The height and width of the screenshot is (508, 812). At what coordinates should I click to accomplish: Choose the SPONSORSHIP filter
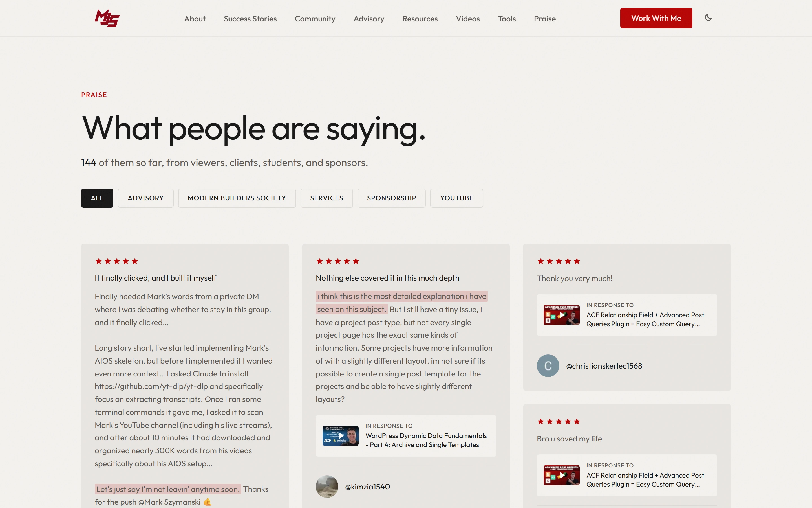(x=391, y=198)
